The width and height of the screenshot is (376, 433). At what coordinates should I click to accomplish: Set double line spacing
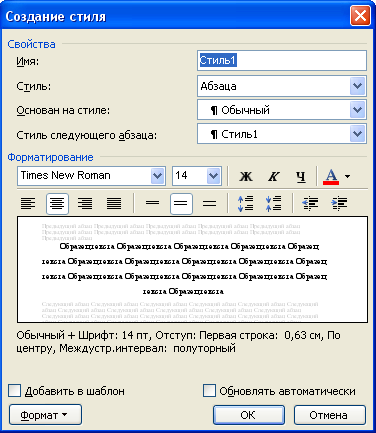click(x=210, y=203)
